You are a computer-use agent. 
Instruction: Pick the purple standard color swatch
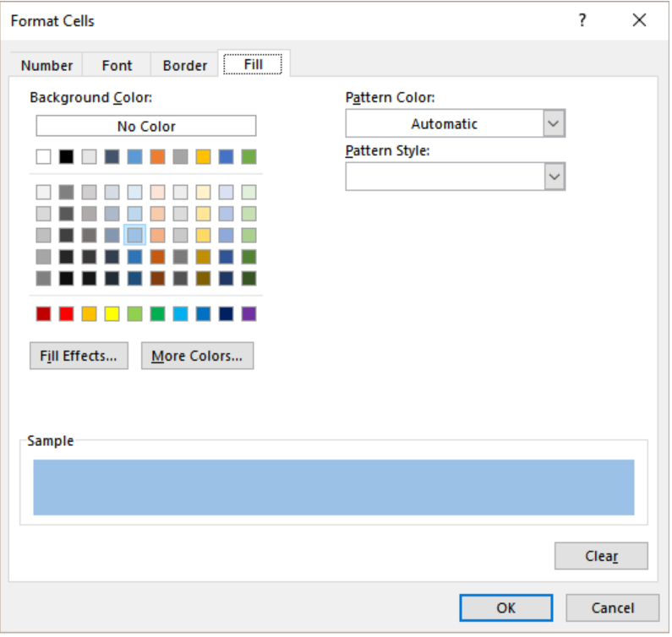(249, 314)
